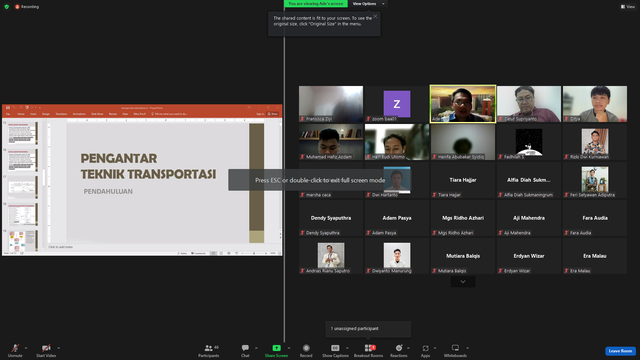This screenshot has width=640, height=360.
Task: Select Andrias Rianu Saputro's tile
Action: click(x=331, y=256)
